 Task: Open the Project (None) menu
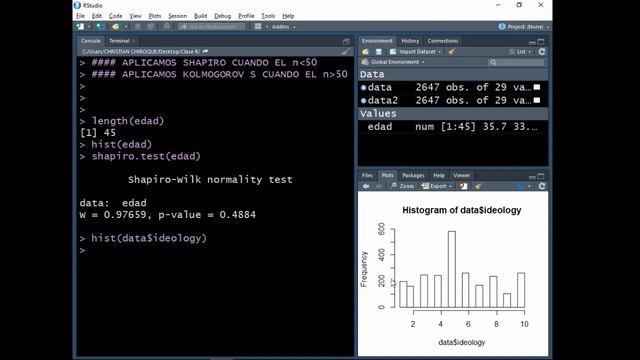[524, 27]
